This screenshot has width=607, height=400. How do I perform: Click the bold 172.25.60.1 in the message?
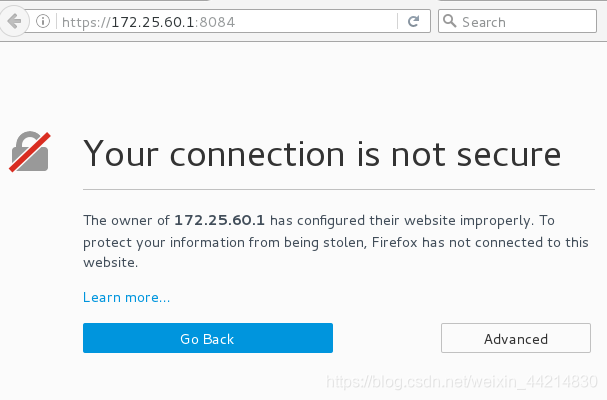click(x=219, y=220)
